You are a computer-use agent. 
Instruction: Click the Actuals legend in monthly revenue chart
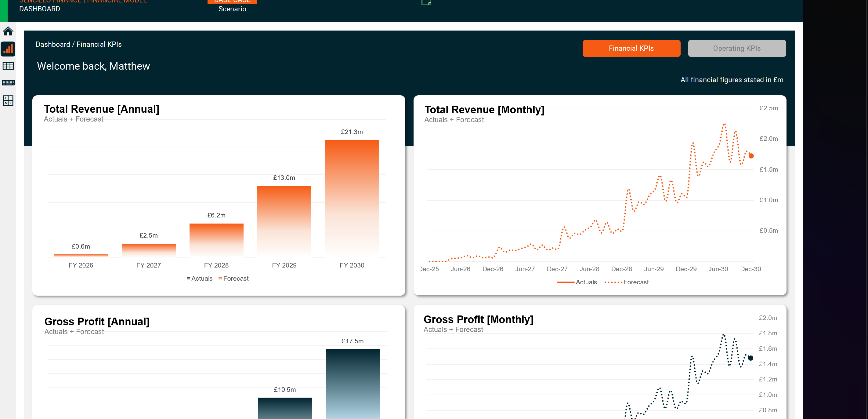point(577,282)
